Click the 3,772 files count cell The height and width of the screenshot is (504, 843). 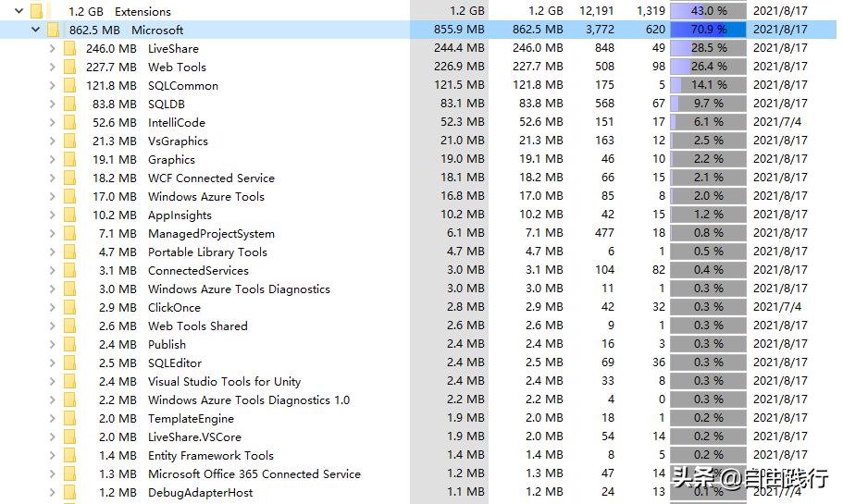click(600, 29)
